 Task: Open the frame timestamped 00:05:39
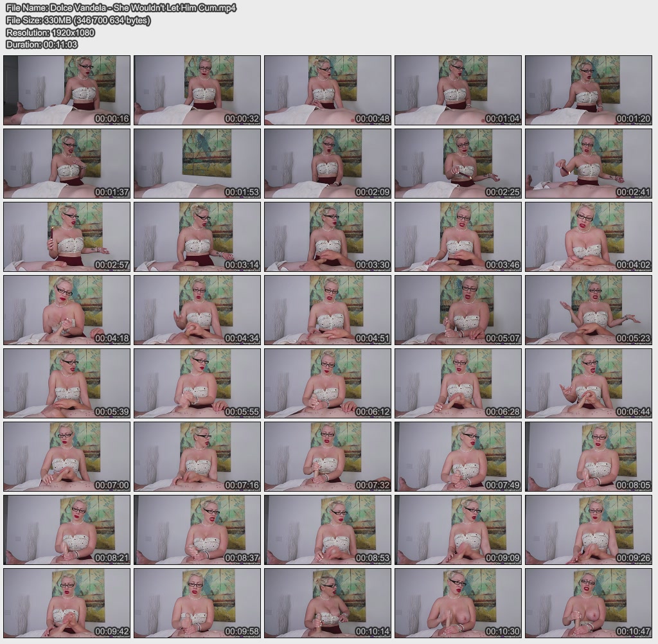[x=67, y=383]
